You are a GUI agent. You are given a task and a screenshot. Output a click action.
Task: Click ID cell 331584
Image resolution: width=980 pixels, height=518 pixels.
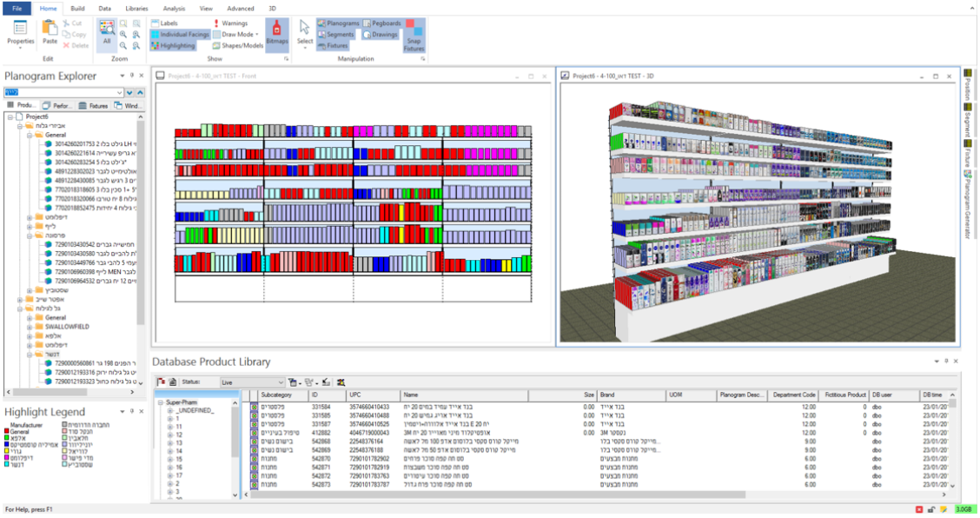(x=321, y=407)
